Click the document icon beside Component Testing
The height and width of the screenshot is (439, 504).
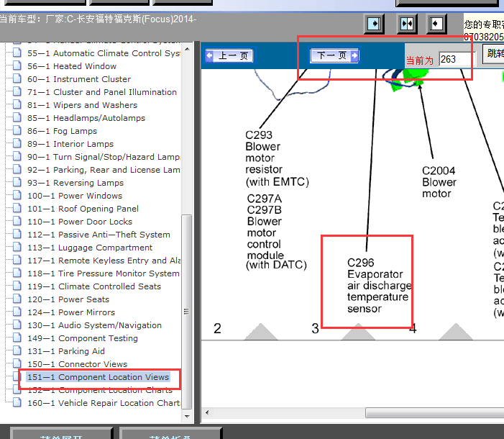click(17, 338)
